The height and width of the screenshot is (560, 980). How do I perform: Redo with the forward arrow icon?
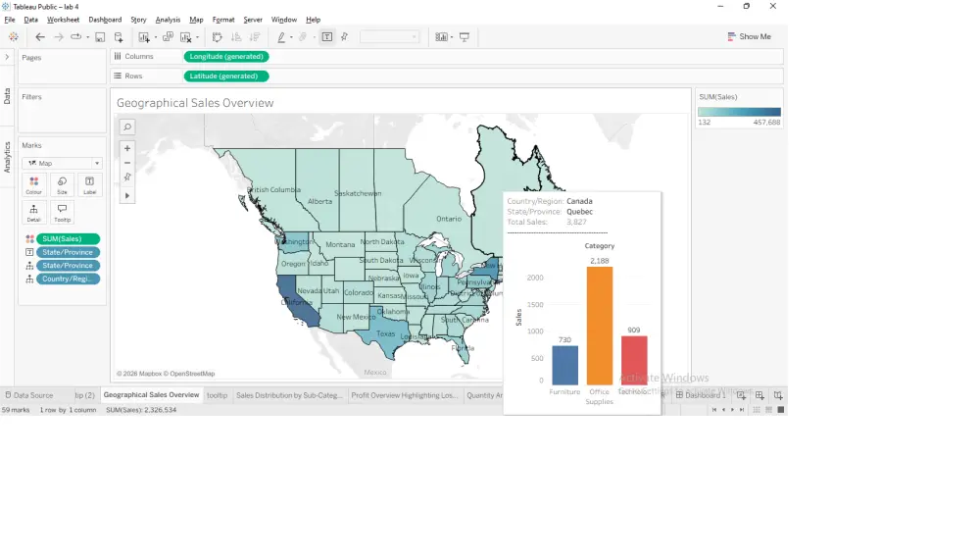click(x=58, y=37)
